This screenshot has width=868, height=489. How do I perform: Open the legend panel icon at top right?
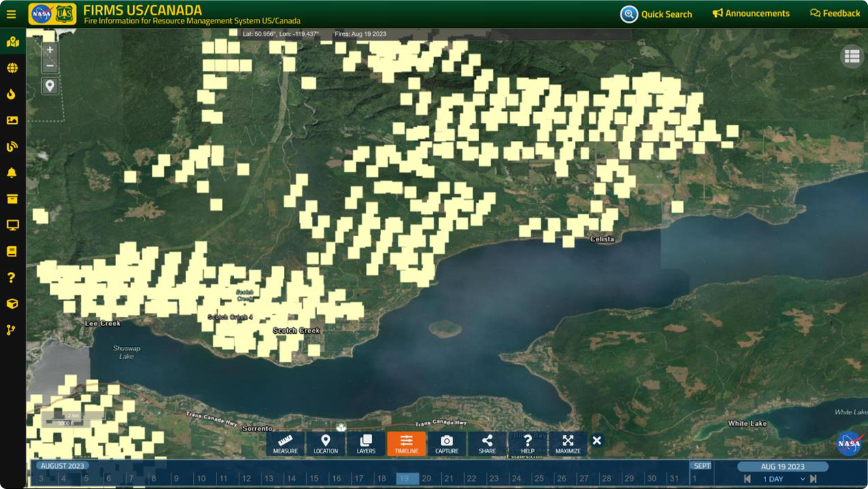coord(852,57)
